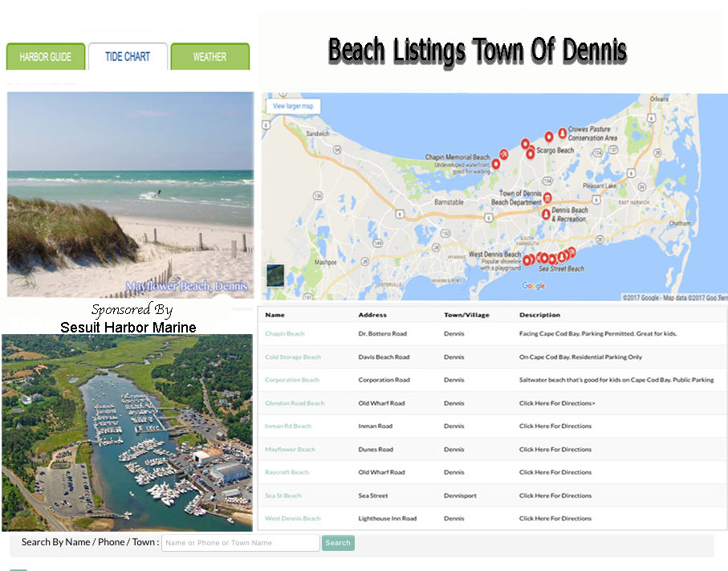Click the View larger map button
728x571 pixels.
(293, 106)
